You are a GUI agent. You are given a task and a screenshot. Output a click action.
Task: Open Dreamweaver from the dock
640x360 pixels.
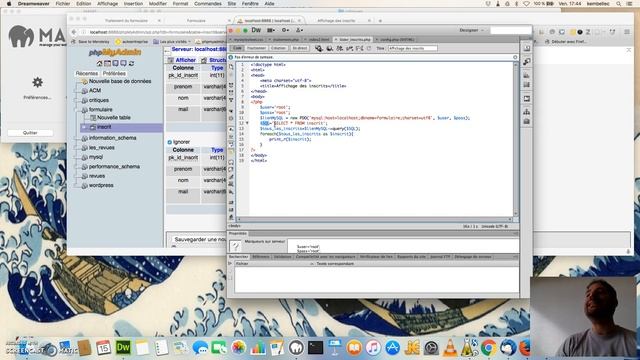(123, 348)
